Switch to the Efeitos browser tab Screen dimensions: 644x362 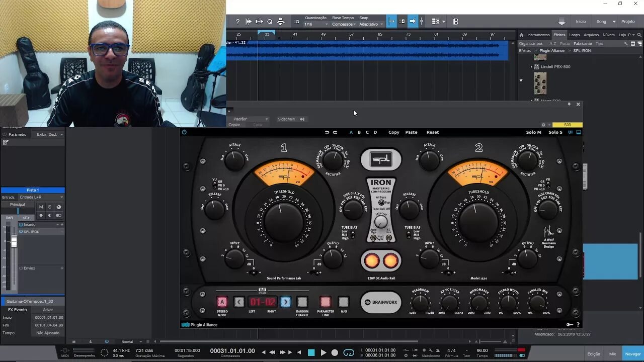[559, 35]
